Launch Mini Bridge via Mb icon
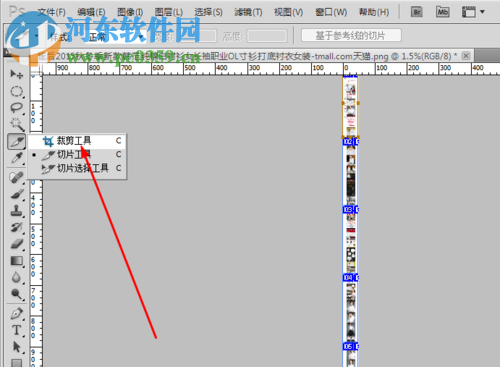The image size is (500, 367). coord(442,12)
